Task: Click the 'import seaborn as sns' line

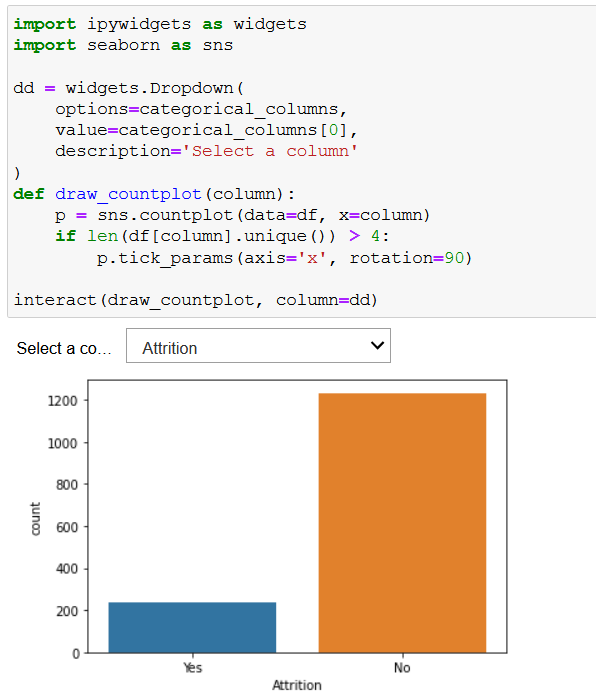Action: [123, 45]
